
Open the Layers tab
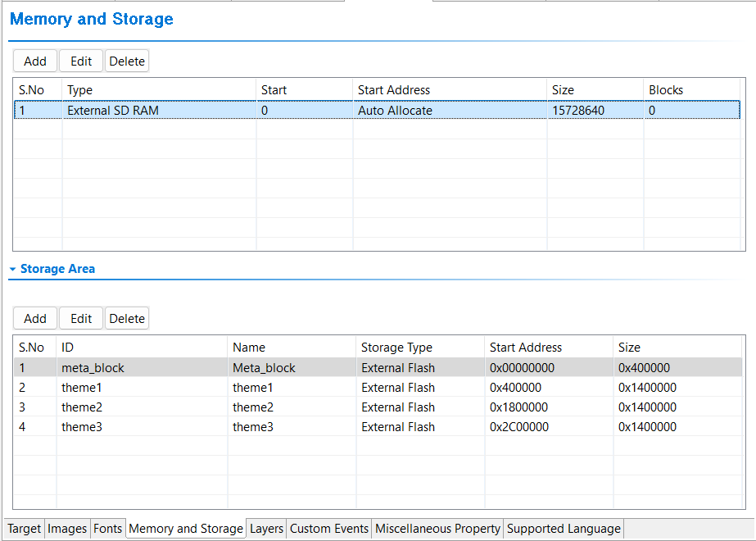(x=266, y=529)
